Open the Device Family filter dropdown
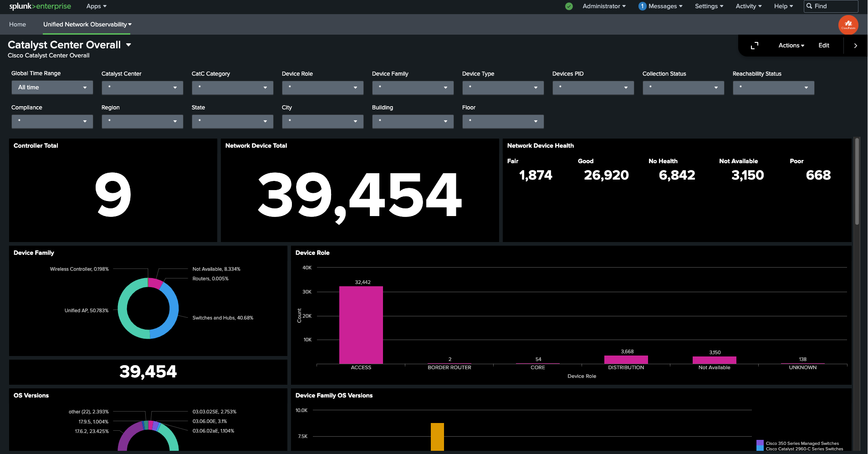868x454 pixels. coord(413,88)
